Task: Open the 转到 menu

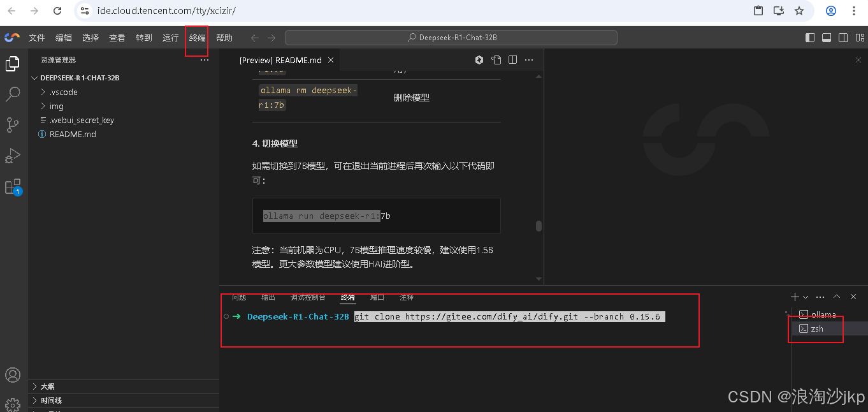Action: tap(144, 38)
